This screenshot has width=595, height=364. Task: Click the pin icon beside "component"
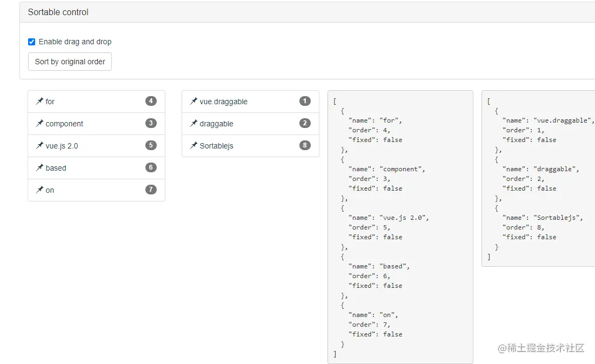tap(39, 124)
